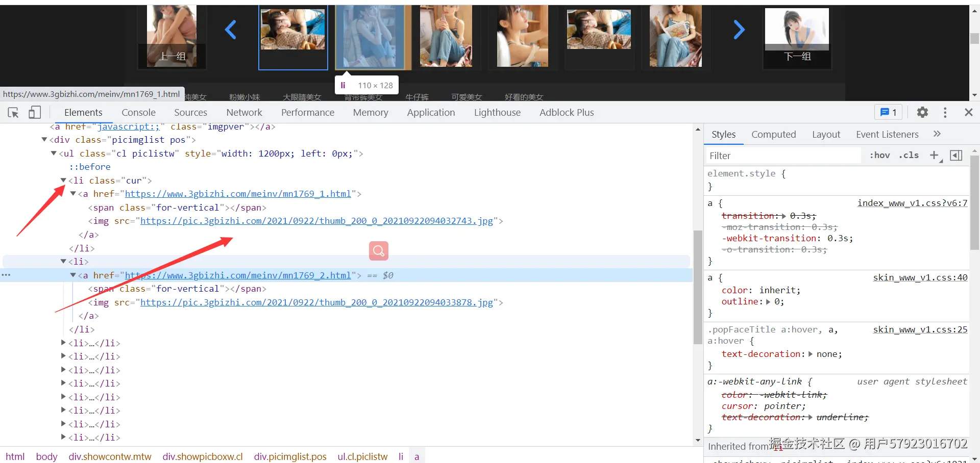Select div.showcontw.mtw breadcrumb
This screenshot has width=980, height=463.
pyautogui.click(x=110, y=456)
